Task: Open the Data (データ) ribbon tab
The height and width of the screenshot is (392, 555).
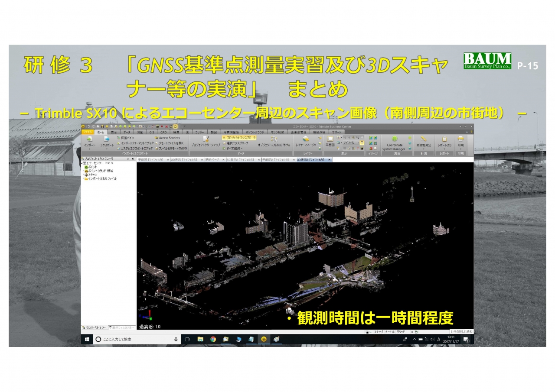Action: (x=127, y=132)
